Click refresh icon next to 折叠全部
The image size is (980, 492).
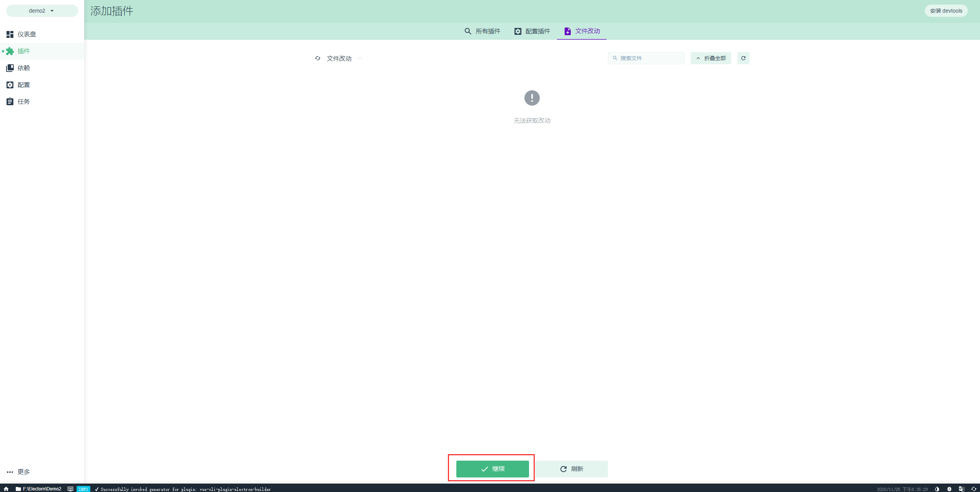743,58
